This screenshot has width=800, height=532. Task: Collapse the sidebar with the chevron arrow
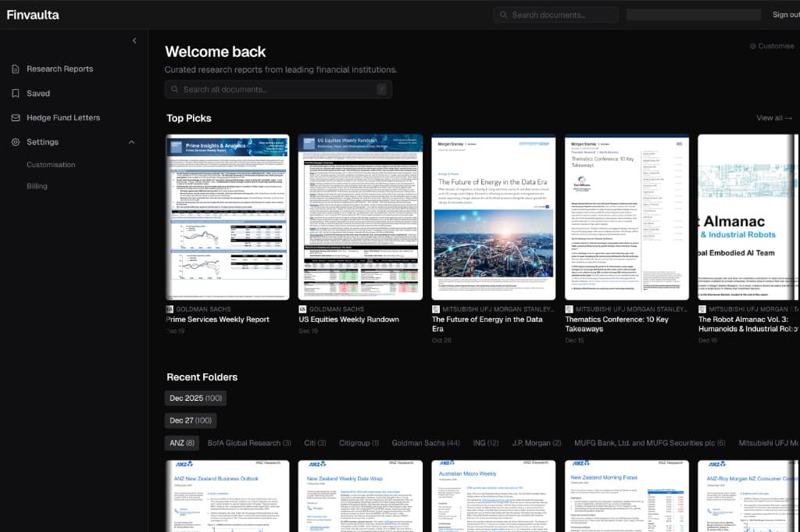click(x=134, y=41)
